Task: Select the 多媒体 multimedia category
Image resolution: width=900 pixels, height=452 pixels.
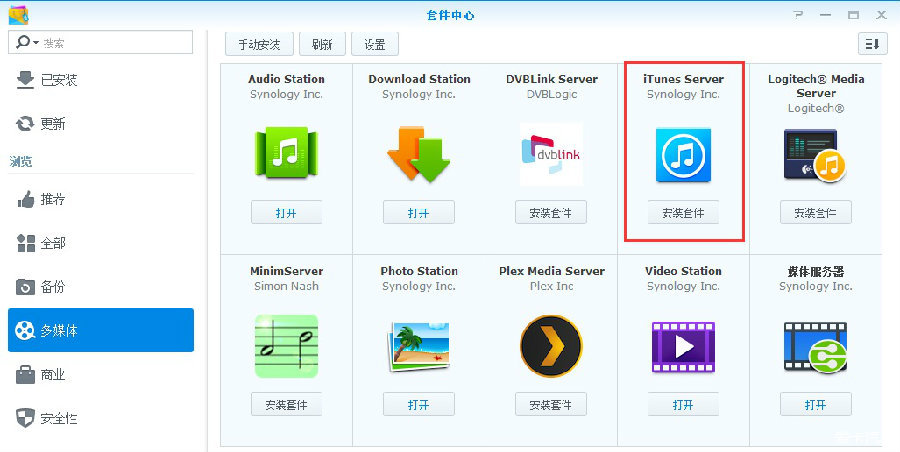Action: 101,330
